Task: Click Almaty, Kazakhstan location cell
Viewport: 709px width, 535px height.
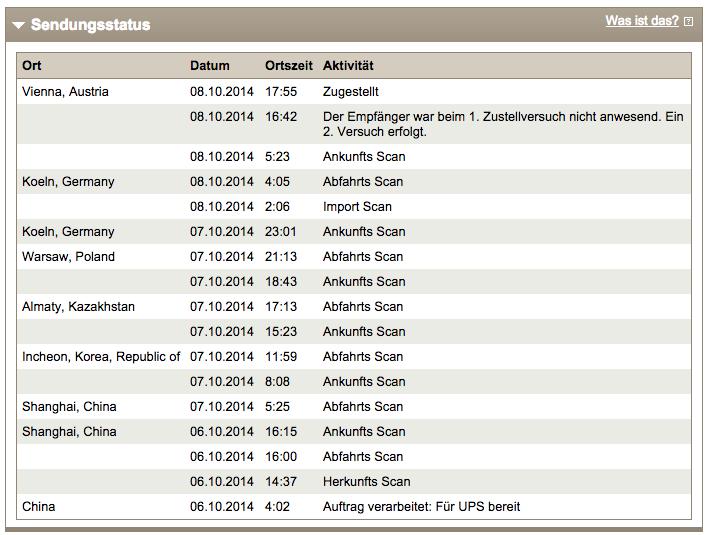Action: click(x=78, y=307)
